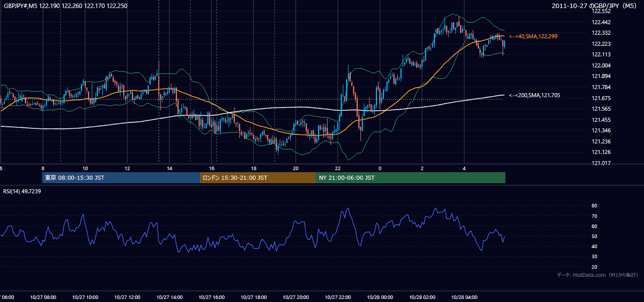Click price axis value 121.675
The width and height of the screenshot is (644, 302).
tap(601, 98)
